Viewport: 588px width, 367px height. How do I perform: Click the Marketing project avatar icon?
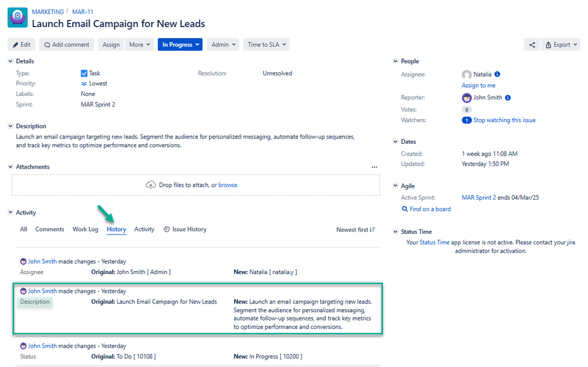coord(18,18)
